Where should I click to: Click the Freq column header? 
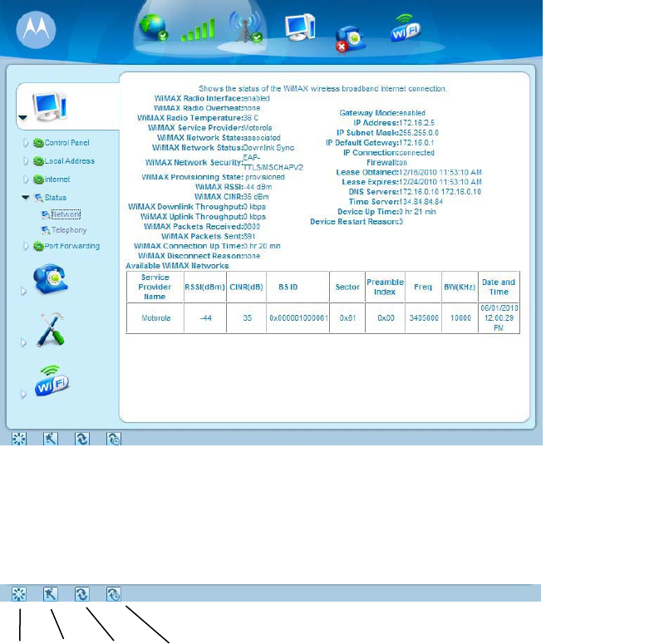(423, 287)
